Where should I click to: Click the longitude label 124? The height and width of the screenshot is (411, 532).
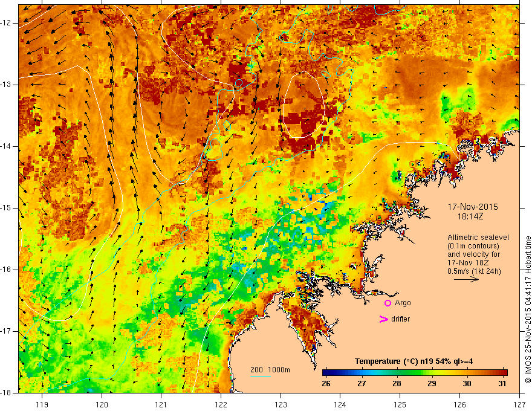[x=340, y=404]
